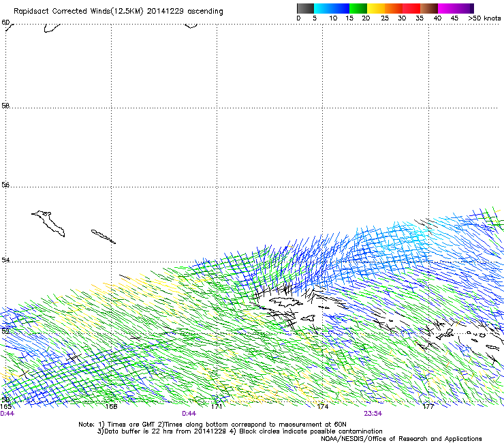Click the longitude label '168'
The height and width of the screenshot is (443, 504).
coord(112,406)
